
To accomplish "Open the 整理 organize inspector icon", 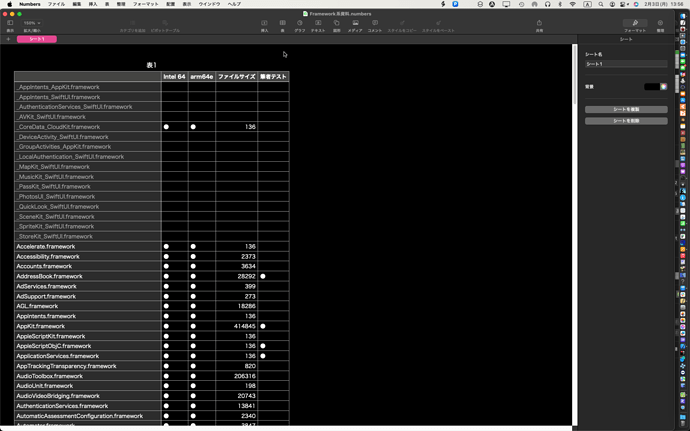I will (660, 23).
